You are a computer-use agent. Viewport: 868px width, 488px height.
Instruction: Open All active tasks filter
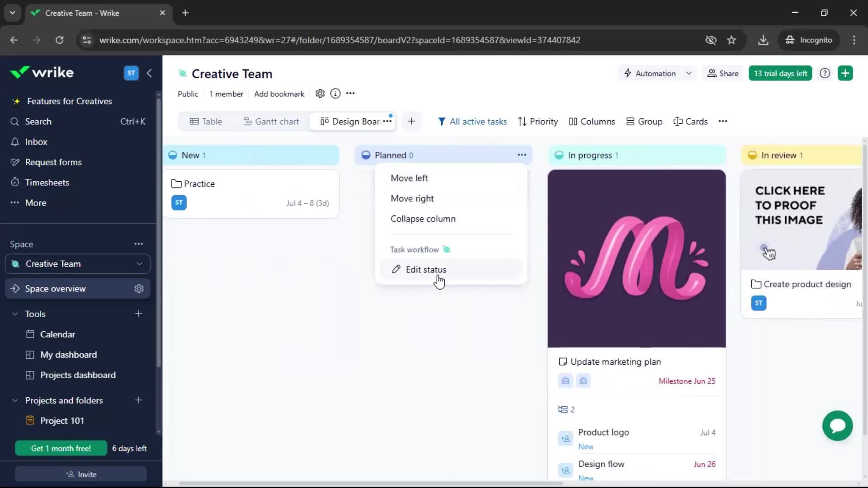click(x=472, y=121)
